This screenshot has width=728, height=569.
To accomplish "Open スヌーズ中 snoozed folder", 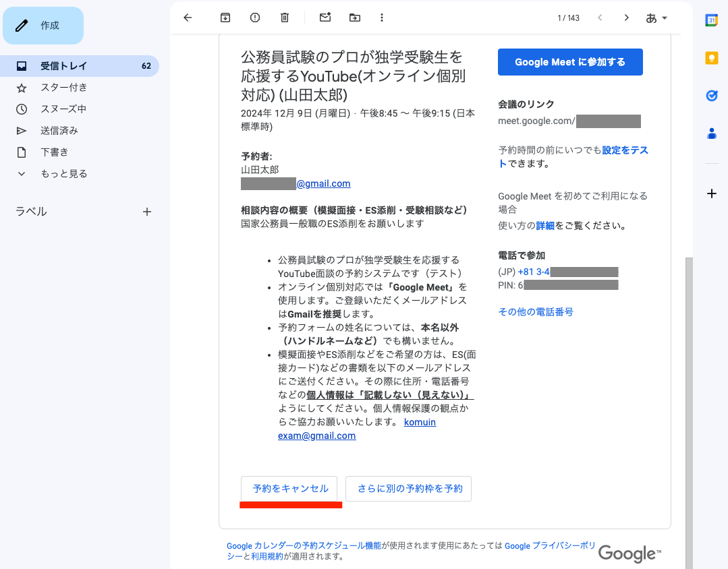I will tap(80, 109).
